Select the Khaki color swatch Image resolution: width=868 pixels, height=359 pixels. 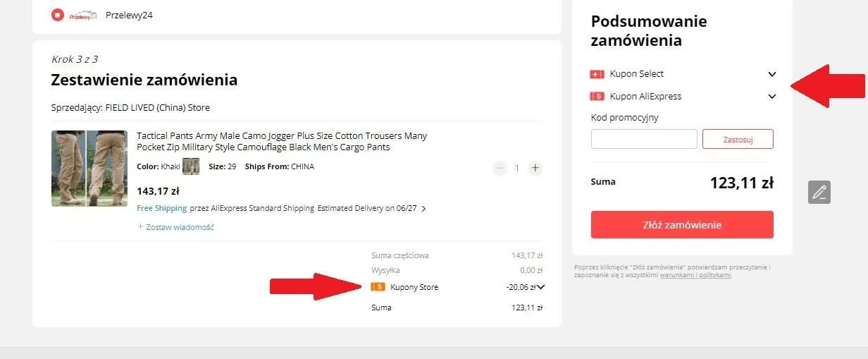191,167
